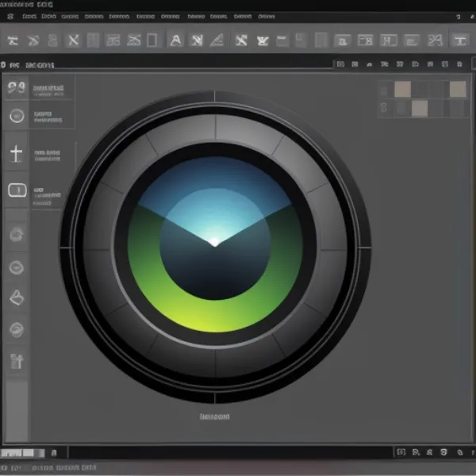Screen dimensions: 476x476
Task: Select the plus cross tool in sidebar
Action: coord(17,153)
